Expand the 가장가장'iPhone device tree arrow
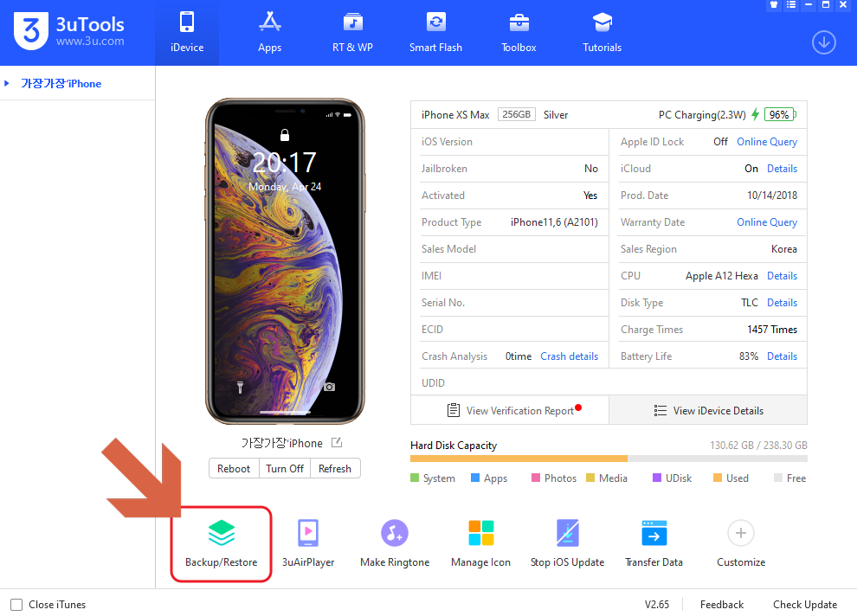Screen dimensions: 857x616 [7, 84]
